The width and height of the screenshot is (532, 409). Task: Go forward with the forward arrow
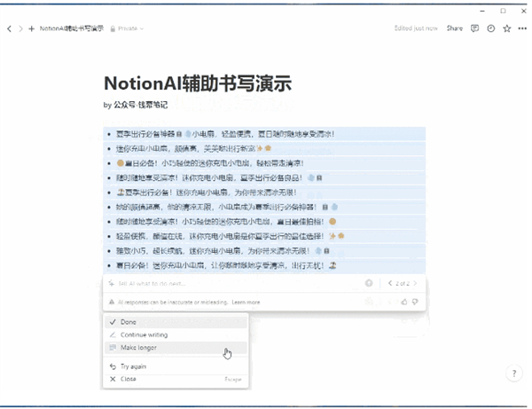click(x=20, y=28)
